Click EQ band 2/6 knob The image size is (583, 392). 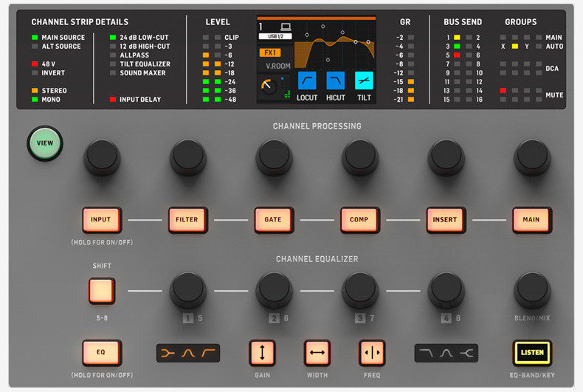pos(274,290)
